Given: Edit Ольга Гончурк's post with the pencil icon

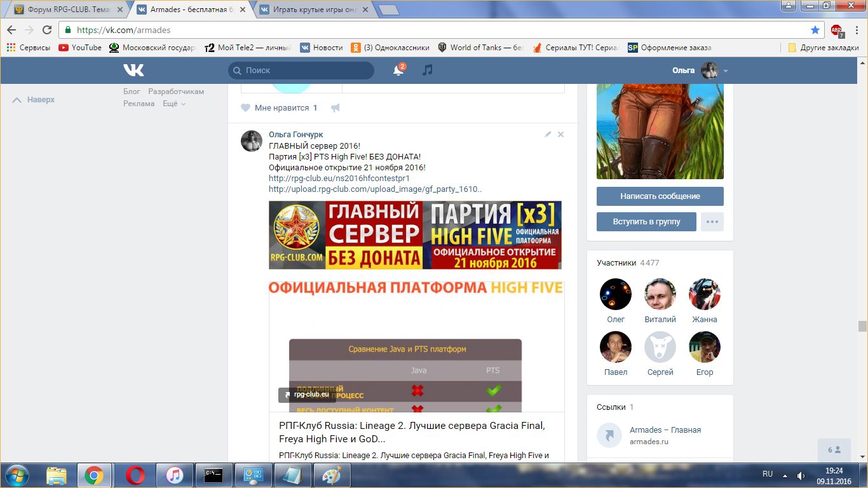Looking at the screenshot, I should [548, 134].
